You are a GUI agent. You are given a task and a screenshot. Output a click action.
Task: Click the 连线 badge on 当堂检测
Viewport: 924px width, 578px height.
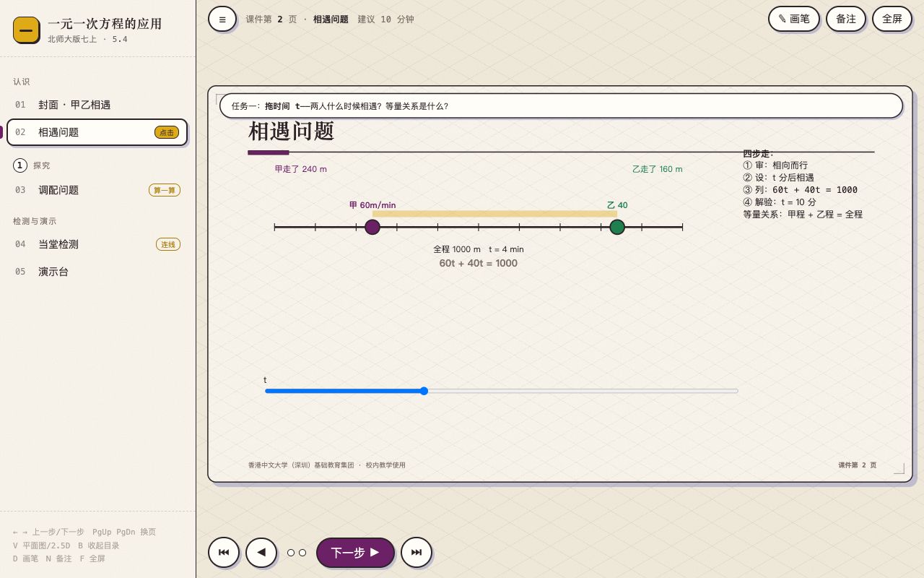pos(168,244)
